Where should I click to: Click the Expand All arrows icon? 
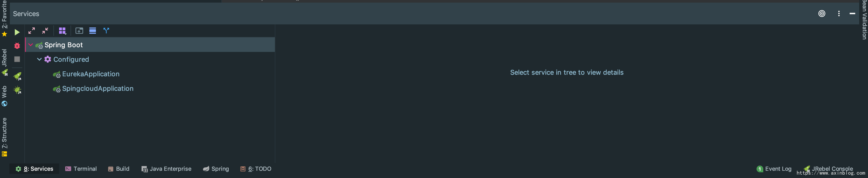[x=32, y=31]
